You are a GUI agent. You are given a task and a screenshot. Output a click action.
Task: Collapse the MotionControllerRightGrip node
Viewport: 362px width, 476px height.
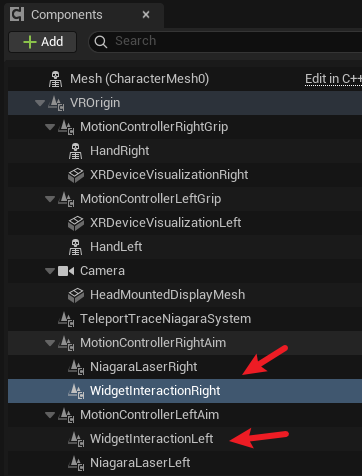[50, 127]
